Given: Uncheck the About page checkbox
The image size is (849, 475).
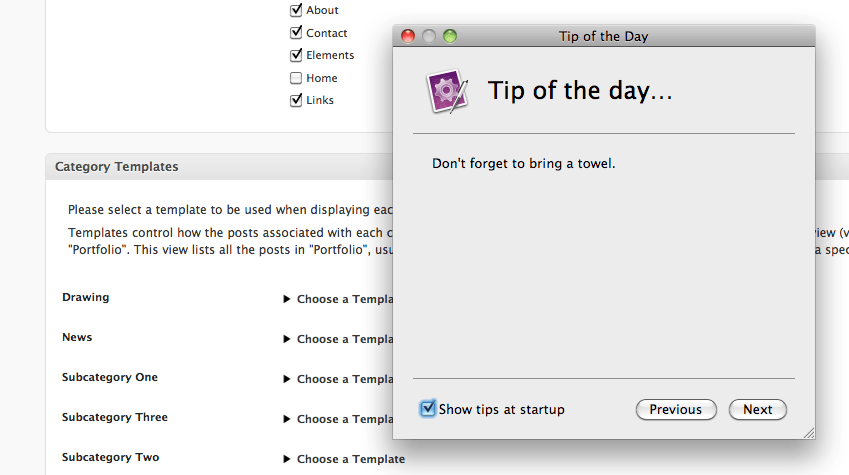Looking at the screenshot, I should [x=296, y=10].
